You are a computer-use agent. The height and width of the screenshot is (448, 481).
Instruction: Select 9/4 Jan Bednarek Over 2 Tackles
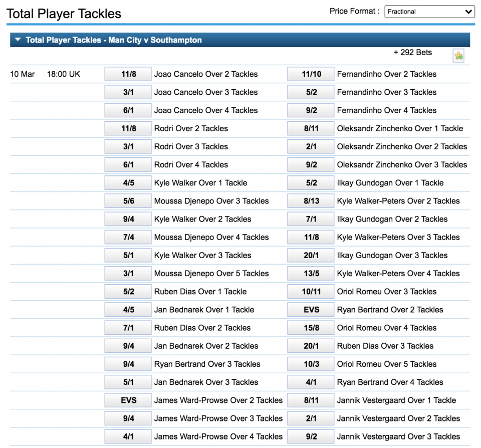pyautogui.click(x=128, y=345)
